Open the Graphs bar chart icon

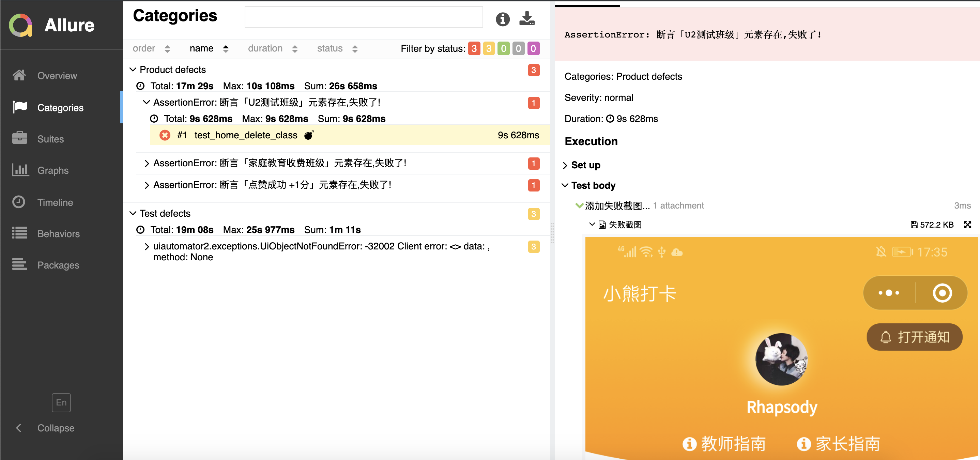[x=20, y=170]
